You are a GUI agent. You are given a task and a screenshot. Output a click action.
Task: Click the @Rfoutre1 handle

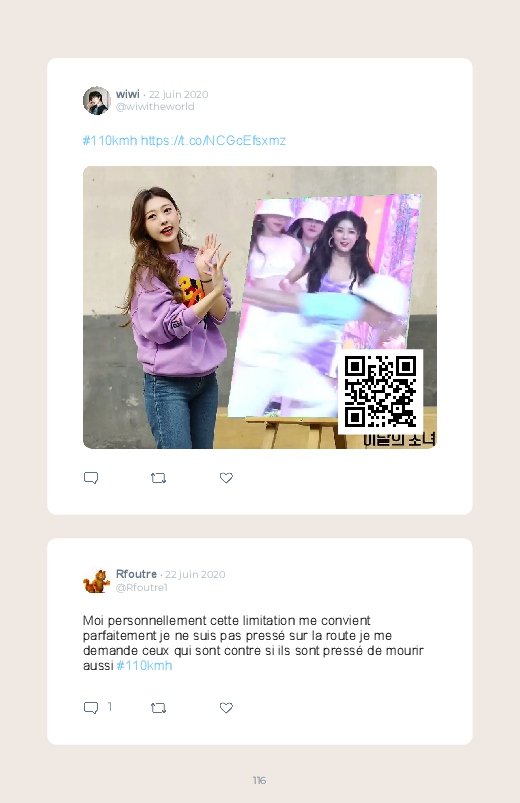pos(142,587)
